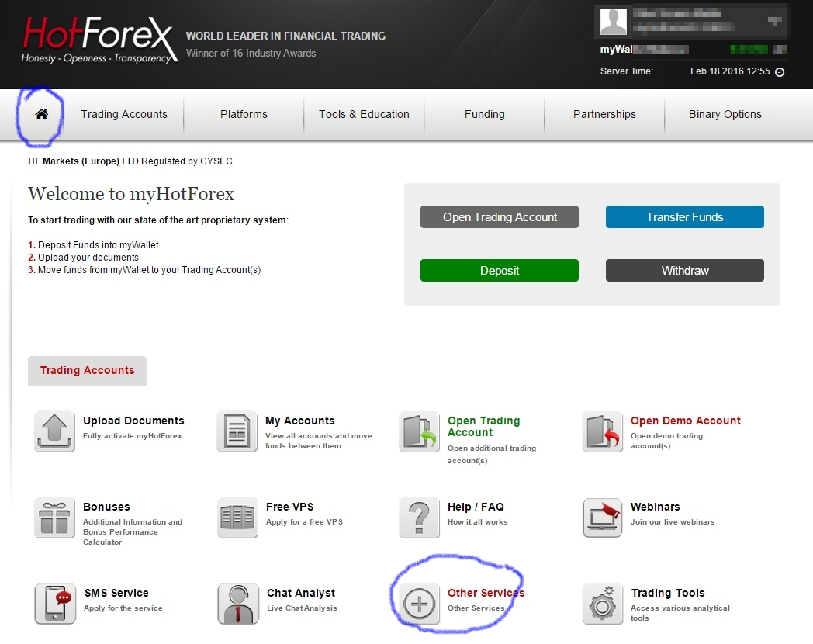The height and width of the screenshot is (644, 813).
Task: Click the Withdraw button
Action: 684,271
